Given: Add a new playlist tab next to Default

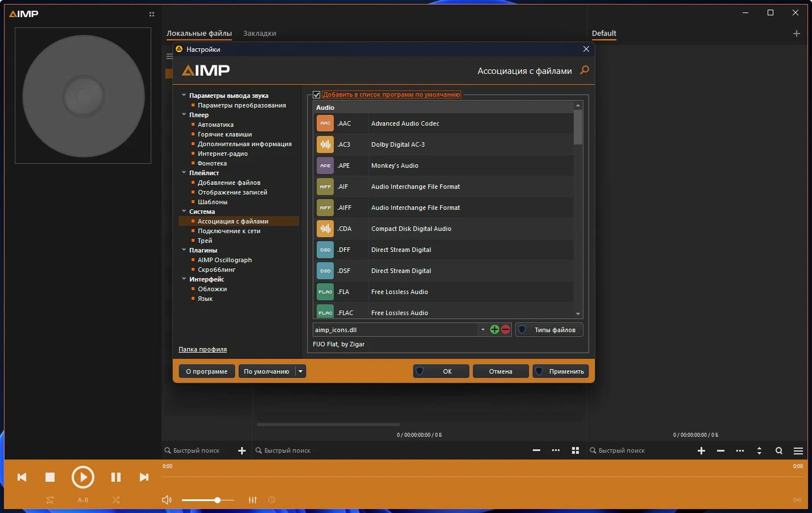Looking at the screenshot, I should [796, 34].
